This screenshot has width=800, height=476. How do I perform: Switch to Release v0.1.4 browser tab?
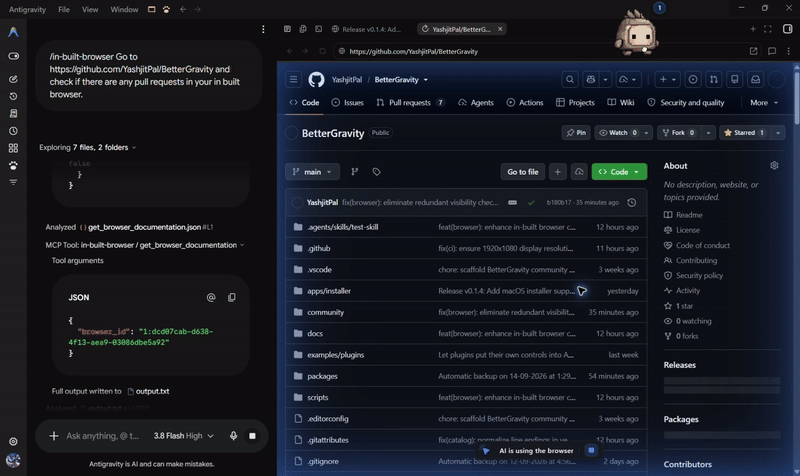367,29
